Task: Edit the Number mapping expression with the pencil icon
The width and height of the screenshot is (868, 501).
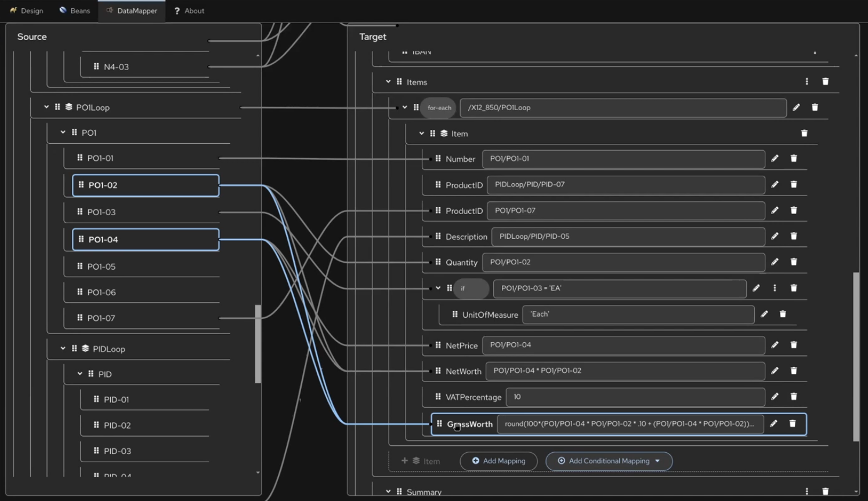Action: click(x=775, y=158)
